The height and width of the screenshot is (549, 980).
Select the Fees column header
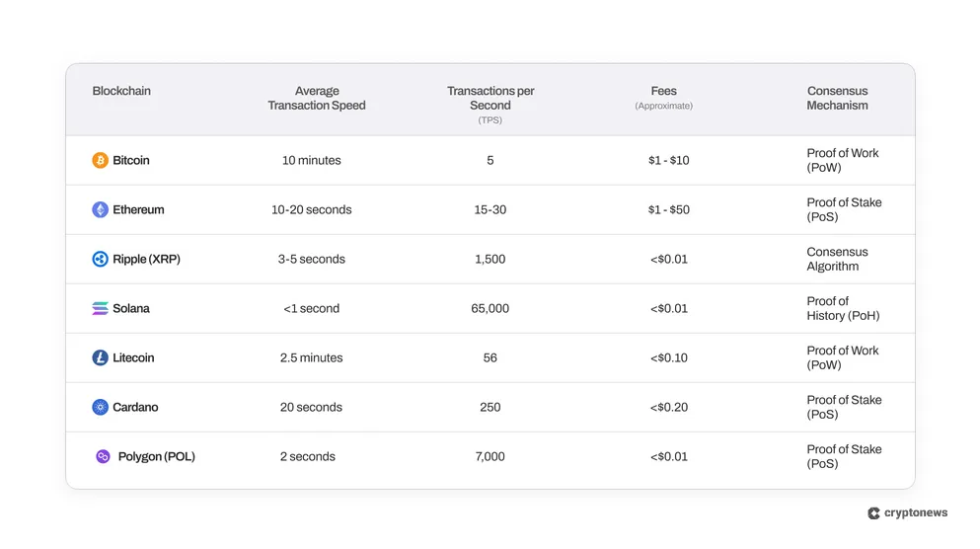(x=664, y=98)
